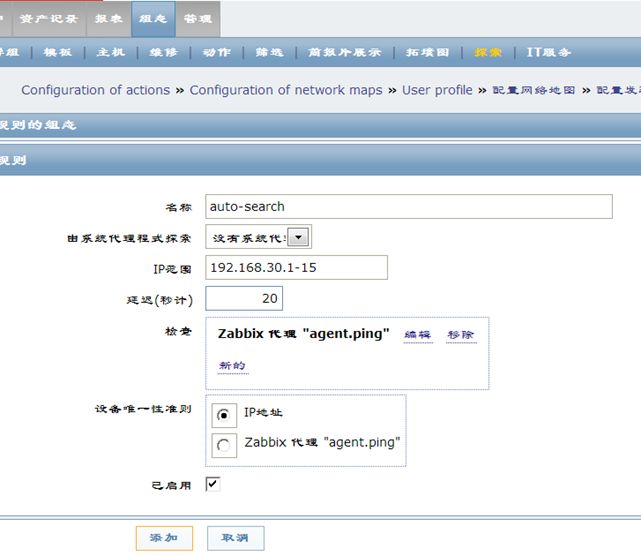Open the 资产记录 top tab
641x556 pixels.
[x=49, y=19]
